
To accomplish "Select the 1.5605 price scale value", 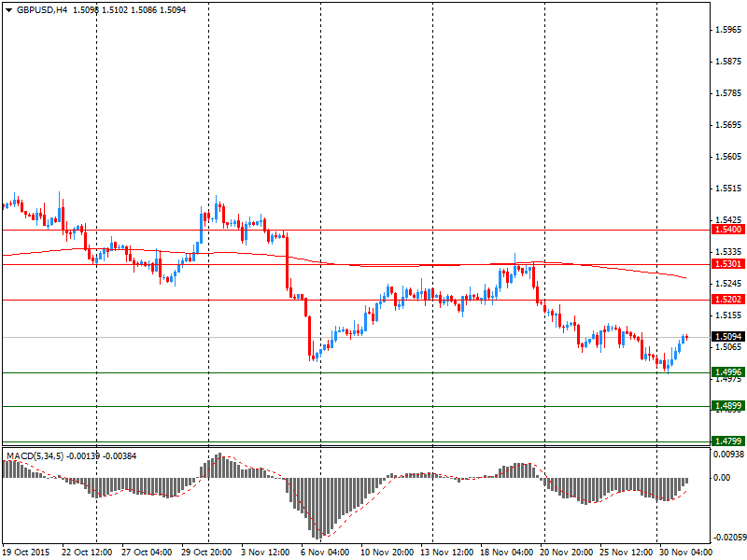I will click(729, 157).
